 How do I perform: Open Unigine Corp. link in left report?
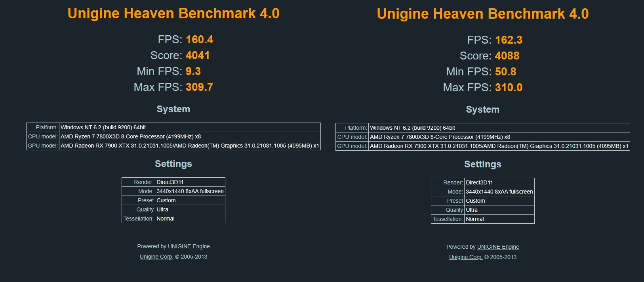pos(156,257)
